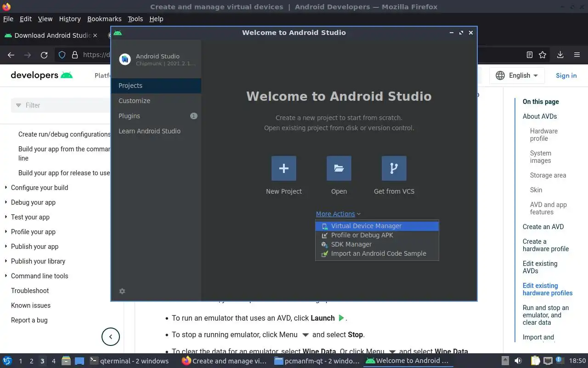The image size is (588, 368).
Task: Click the volume speaker tray icon
Action: coord(518,361)
